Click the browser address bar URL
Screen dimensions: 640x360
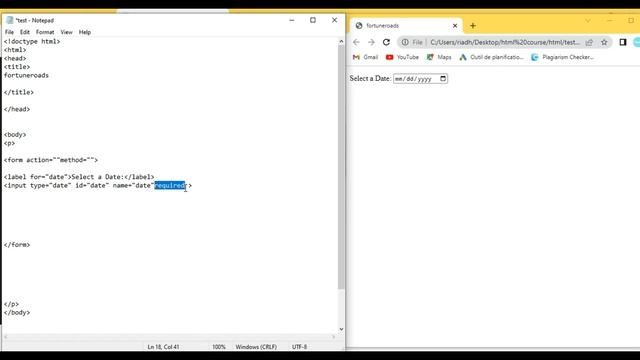click(x=504, y=42)
